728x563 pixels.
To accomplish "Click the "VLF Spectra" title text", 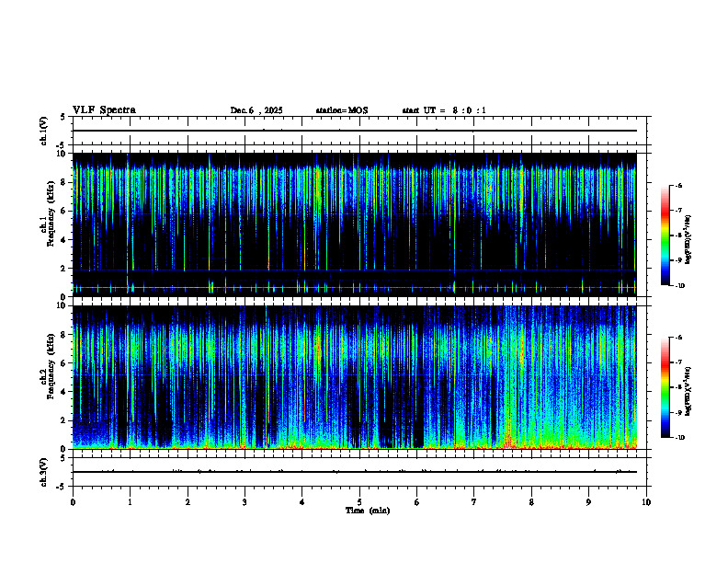I will click(104, 110).
